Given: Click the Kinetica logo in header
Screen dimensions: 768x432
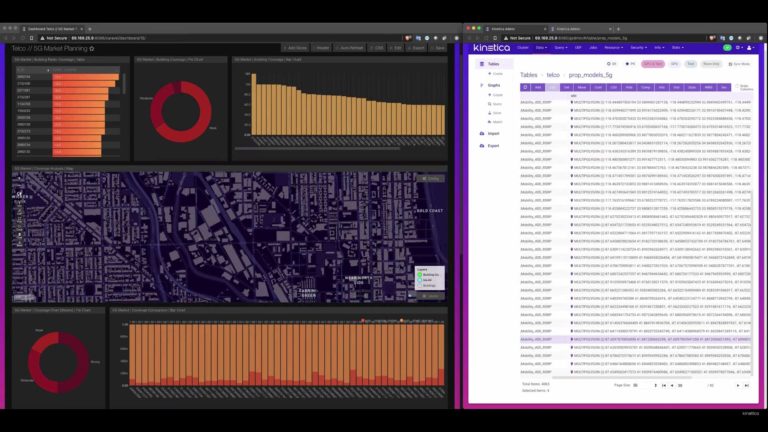Looking at the screenshot, I should point(493,47).
